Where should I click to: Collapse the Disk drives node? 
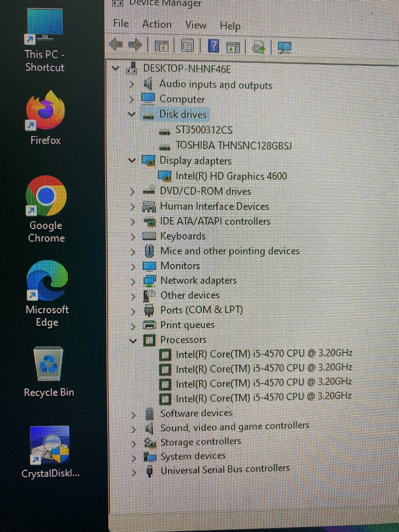132,114
